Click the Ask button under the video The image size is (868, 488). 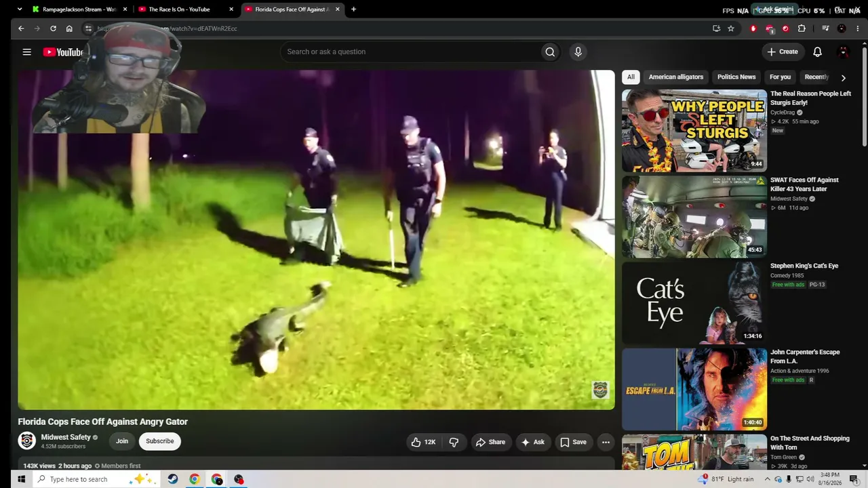pyautogui.click(x=532, y=442)
